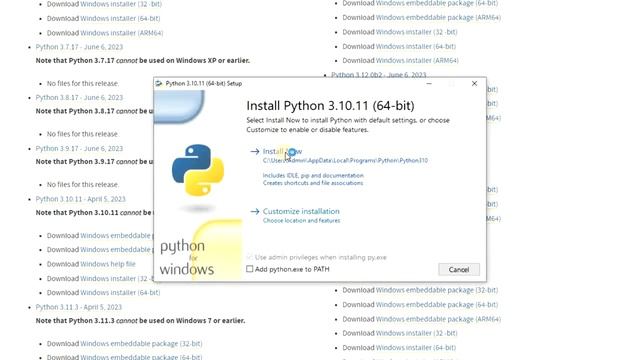This screenshot has height=360, width=640.
Task: Download Windows installer (64-bit) under Python 3.10.11
Action: tap(120, 293)
